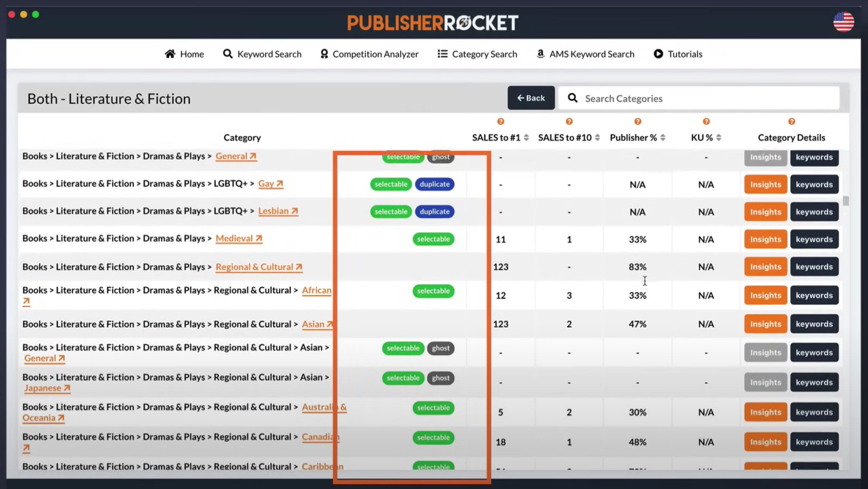Click keywords for Dramas & Plays General row

814,157
